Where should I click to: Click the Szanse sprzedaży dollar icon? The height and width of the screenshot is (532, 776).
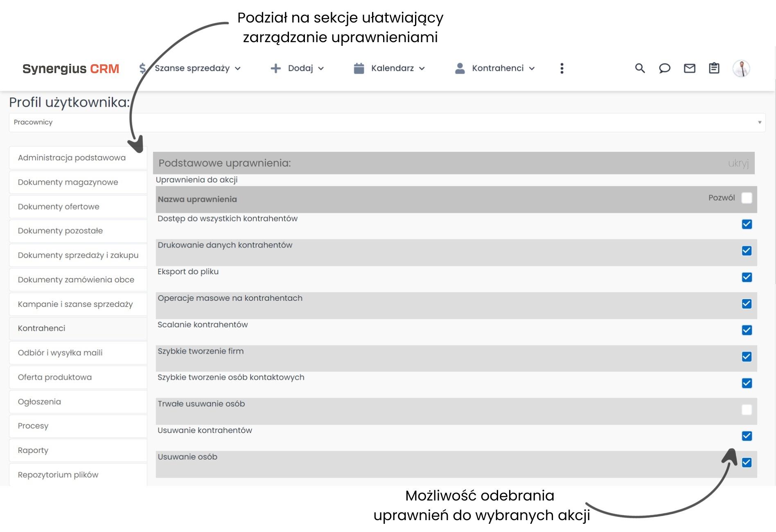[142, 68]
